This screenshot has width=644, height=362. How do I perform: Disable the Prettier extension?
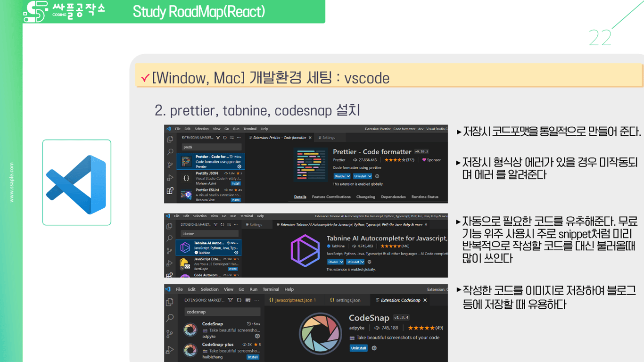(340, 176)
